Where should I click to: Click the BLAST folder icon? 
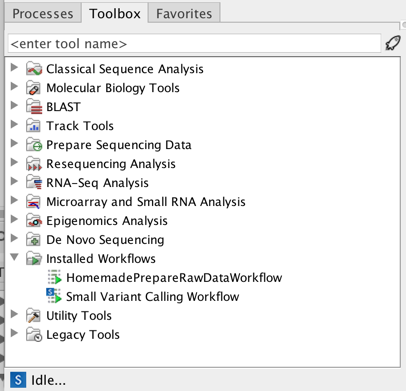(34, 107)
